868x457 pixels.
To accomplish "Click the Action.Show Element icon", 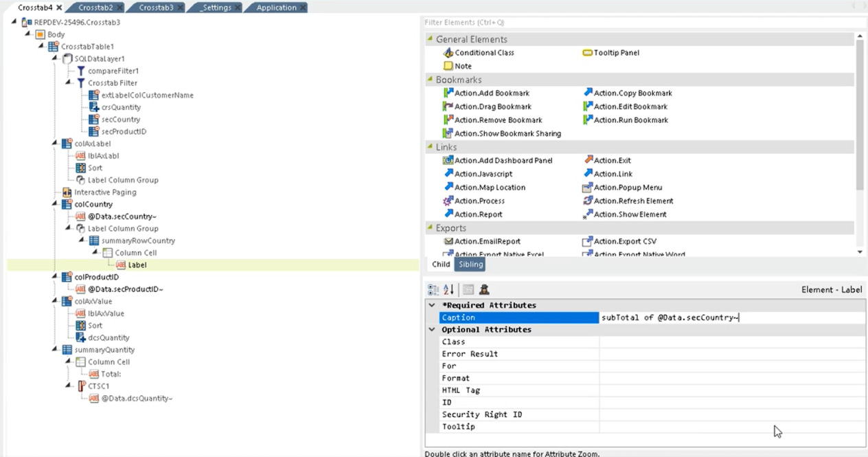I will pos(588,214).
